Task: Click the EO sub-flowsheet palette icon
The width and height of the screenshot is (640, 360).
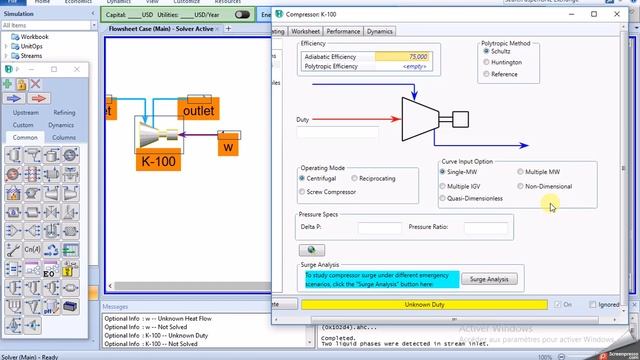Action: click(51, 269)
